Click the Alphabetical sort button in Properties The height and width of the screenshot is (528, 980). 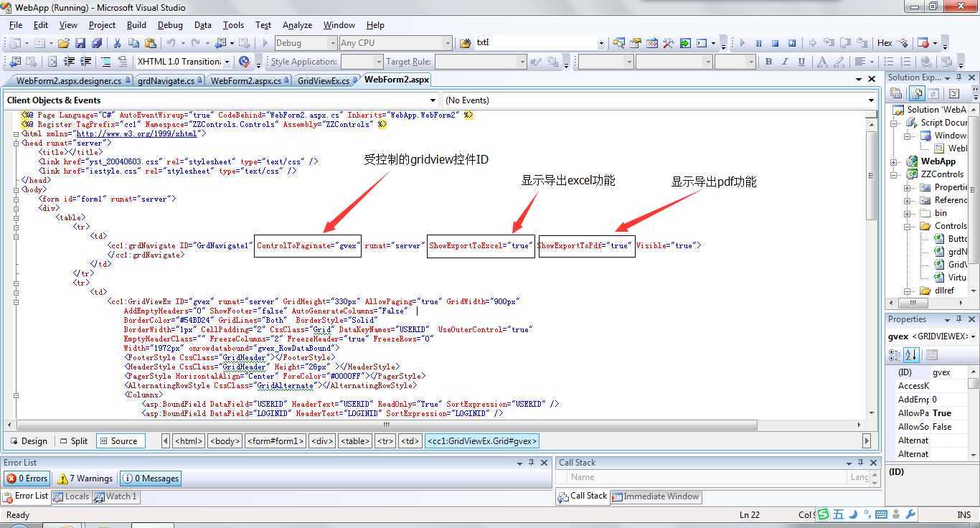[x=911, y=354]
